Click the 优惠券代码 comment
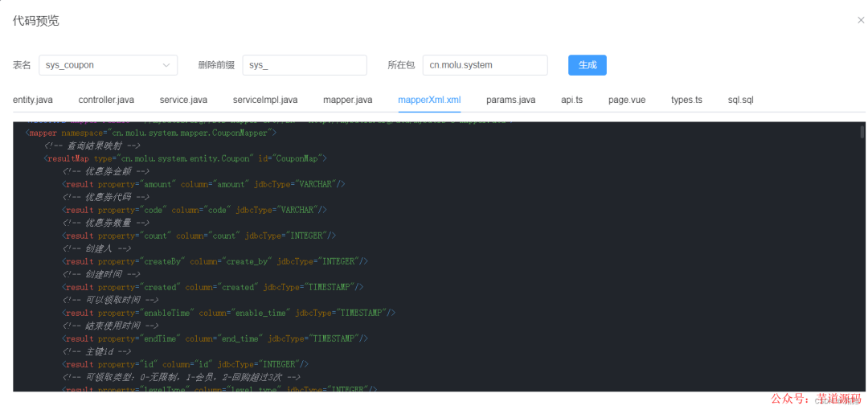868x410 pixels. click(x=106, y=197)
